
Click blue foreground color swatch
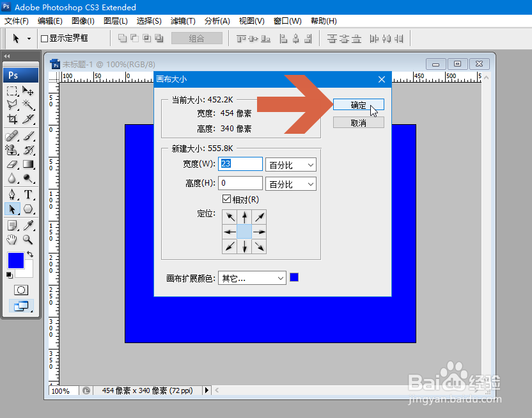pyautogui.click(x=15, y=261)
